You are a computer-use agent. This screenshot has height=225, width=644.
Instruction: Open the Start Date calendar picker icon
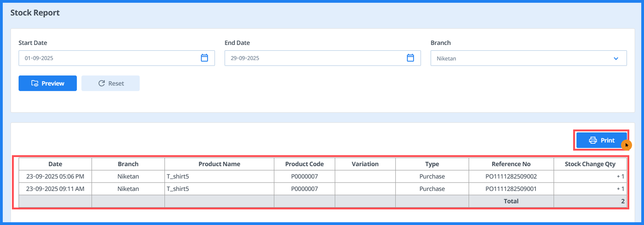pos(204,58)
